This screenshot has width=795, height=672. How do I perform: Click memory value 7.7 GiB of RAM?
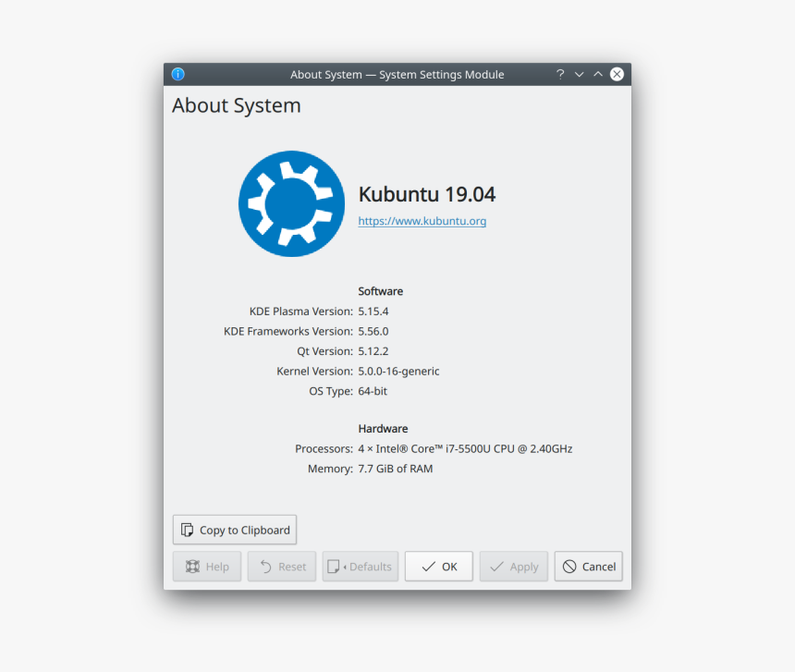(396, 469)
